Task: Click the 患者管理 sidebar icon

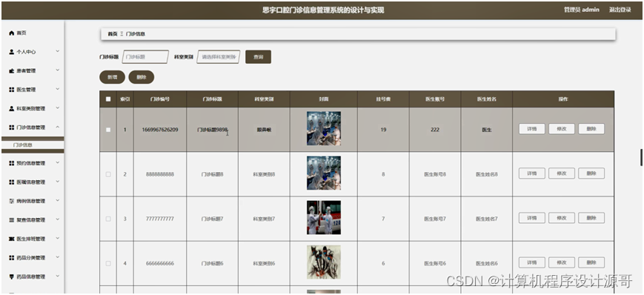Action: click(x=12, y=70)
